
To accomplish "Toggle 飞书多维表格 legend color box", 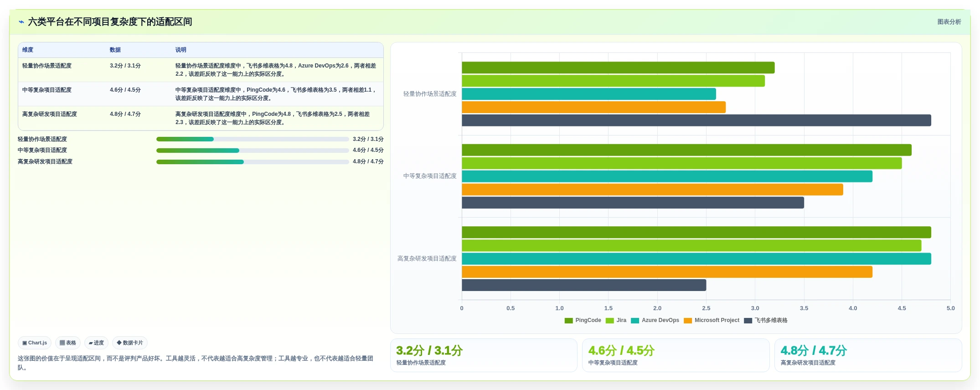I will [748, 321].
